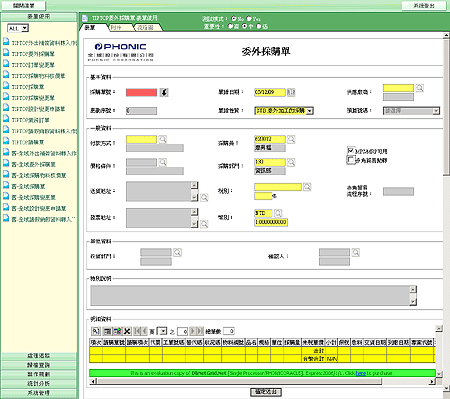Go to first page in the detail grid
The height and width of the screenshot is (399, 450).
(x=137, y=331)
